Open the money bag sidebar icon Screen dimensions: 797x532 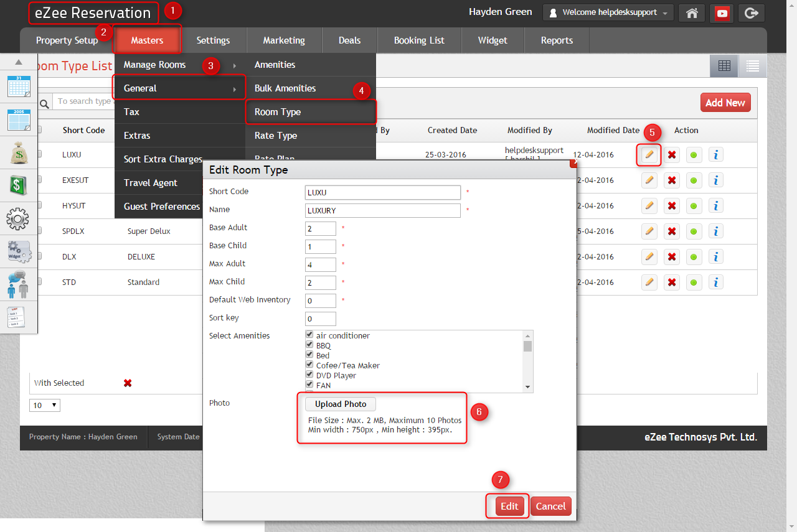pos(19,152)
